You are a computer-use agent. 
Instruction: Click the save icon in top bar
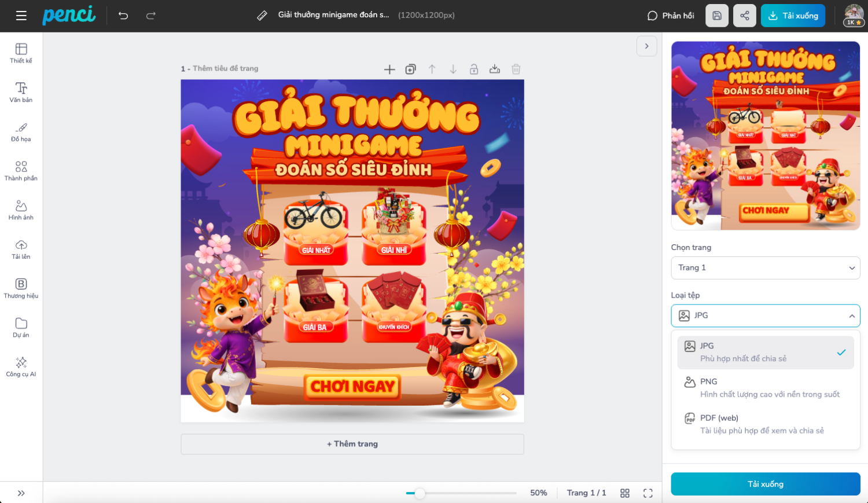716,16
